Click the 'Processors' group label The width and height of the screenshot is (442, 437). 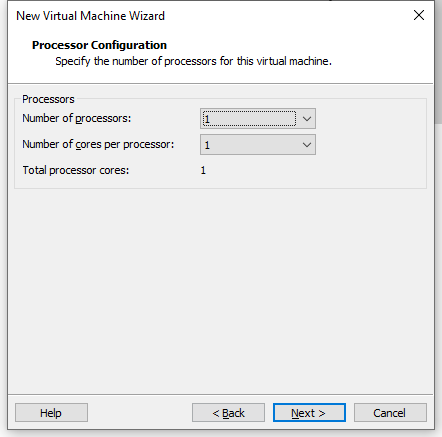point(48,99)
